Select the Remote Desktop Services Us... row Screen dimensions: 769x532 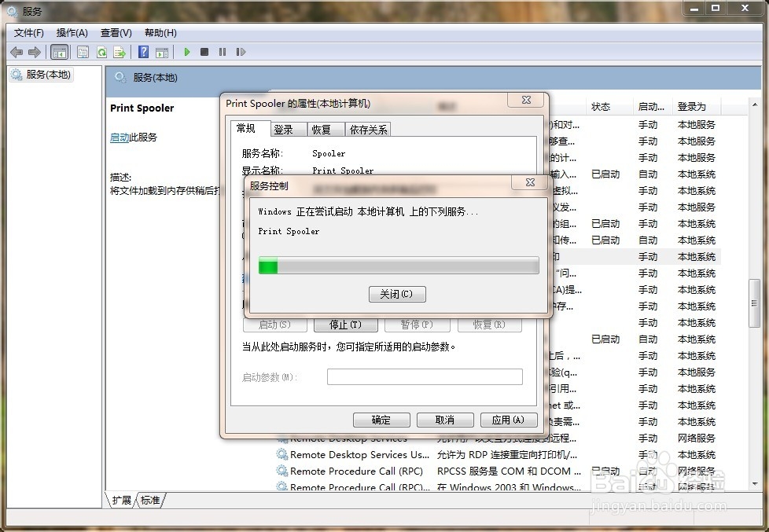(x=498, y=454)
